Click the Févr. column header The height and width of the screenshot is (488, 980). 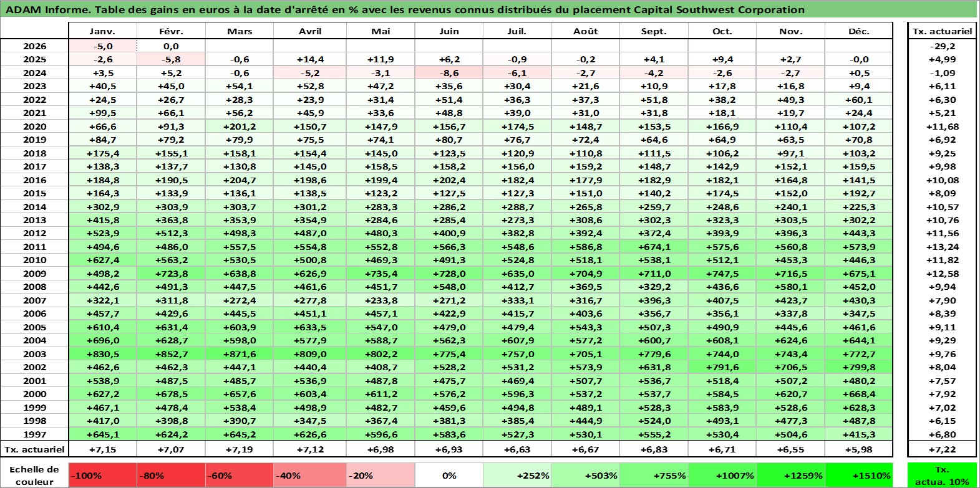(x=171, y=31)
